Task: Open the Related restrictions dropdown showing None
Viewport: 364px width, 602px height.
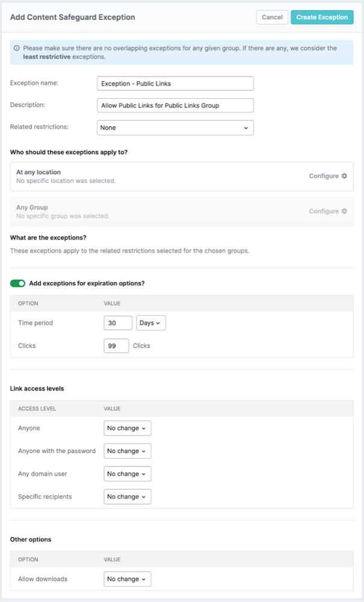Action: pos(175,127)
